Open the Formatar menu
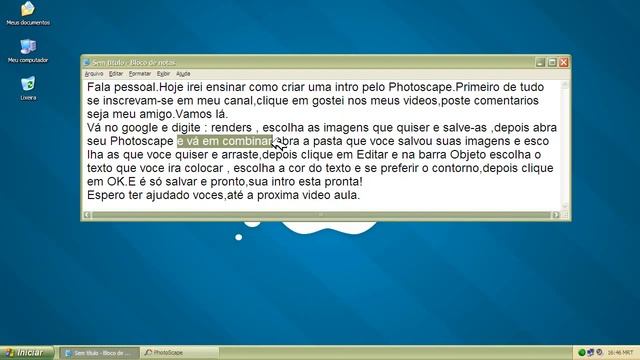The width and height of the screenshot is (640, 360). point(140,74)
